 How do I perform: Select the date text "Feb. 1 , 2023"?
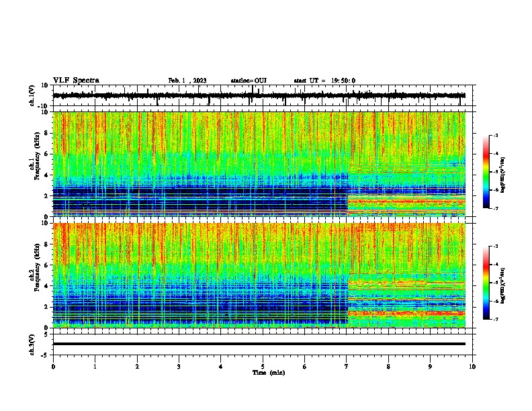[x=187, y=81]
